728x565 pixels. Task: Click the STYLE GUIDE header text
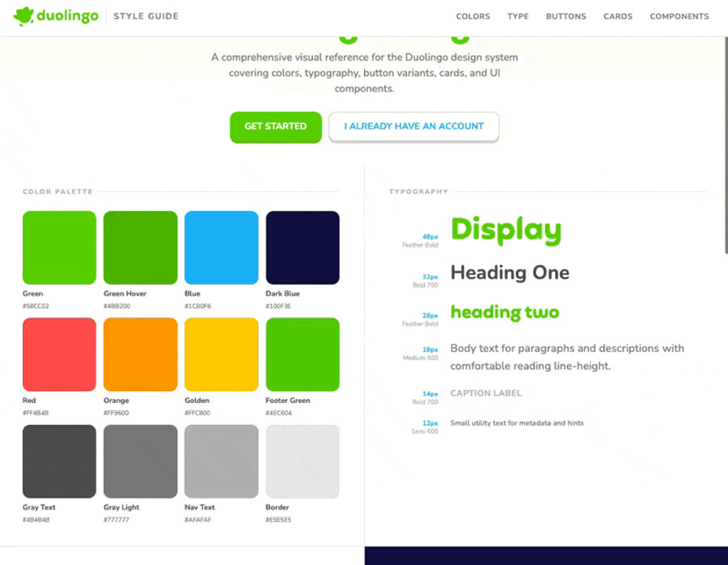pyautogui.click(x=146, y=16)
